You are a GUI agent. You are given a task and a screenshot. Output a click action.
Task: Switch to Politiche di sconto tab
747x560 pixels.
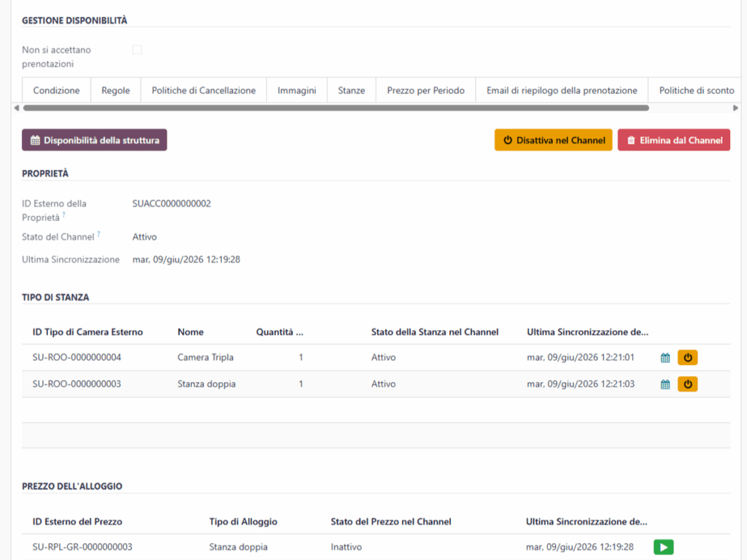click(697, 90)
